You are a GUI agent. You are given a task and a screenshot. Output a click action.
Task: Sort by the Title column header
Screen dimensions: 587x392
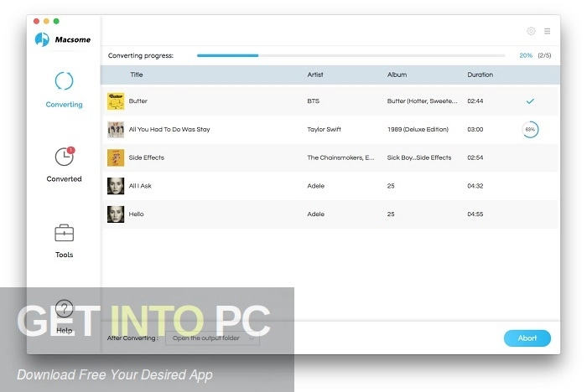tap(136, 75)
